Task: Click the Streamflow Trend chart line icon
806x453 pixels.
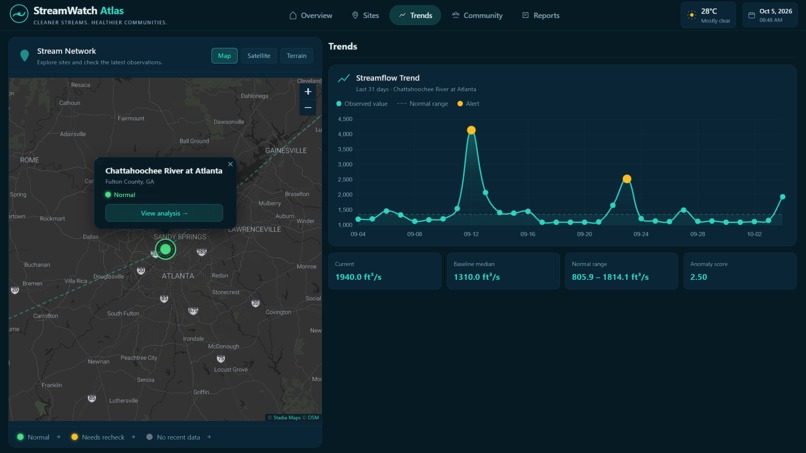Action: pyautogui.click(x=343, y=78)
